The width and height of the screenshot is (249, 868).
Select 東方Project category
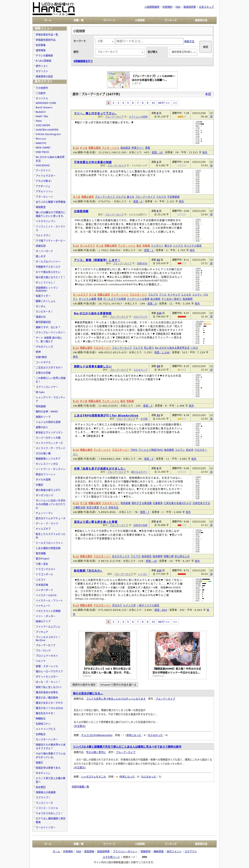[42, 558]
